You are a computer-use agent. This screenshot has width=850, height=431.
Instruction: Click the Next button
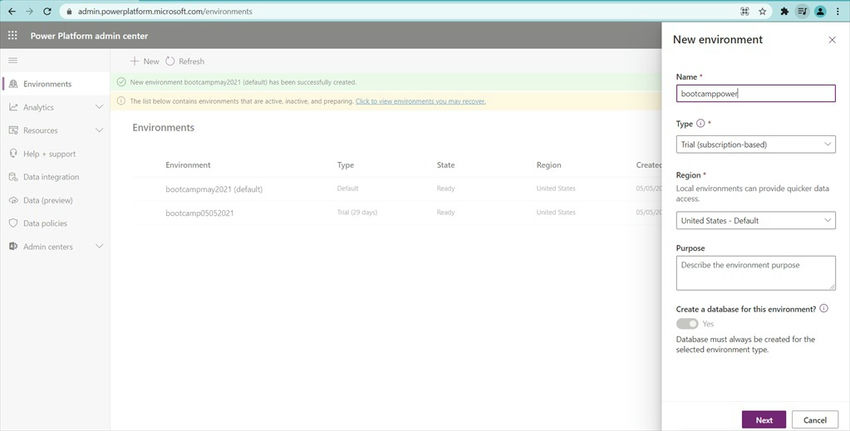[764, 420]
